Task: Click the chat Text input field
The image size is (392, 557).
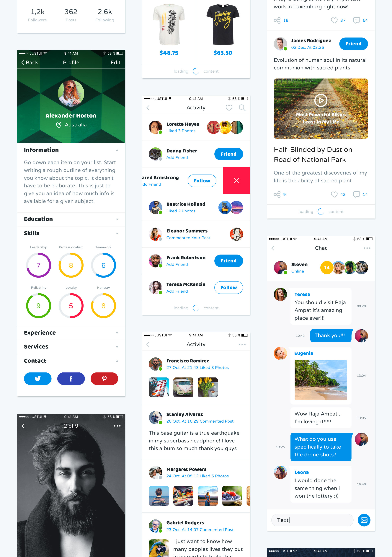Action: tap(312, 520)
